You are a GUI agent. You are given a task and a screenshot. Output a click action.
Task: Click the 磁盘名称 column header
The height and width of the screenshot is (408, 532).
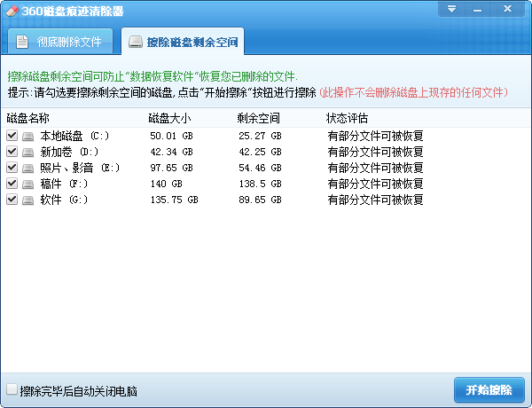pyautogui.click(x=27, y=119)
